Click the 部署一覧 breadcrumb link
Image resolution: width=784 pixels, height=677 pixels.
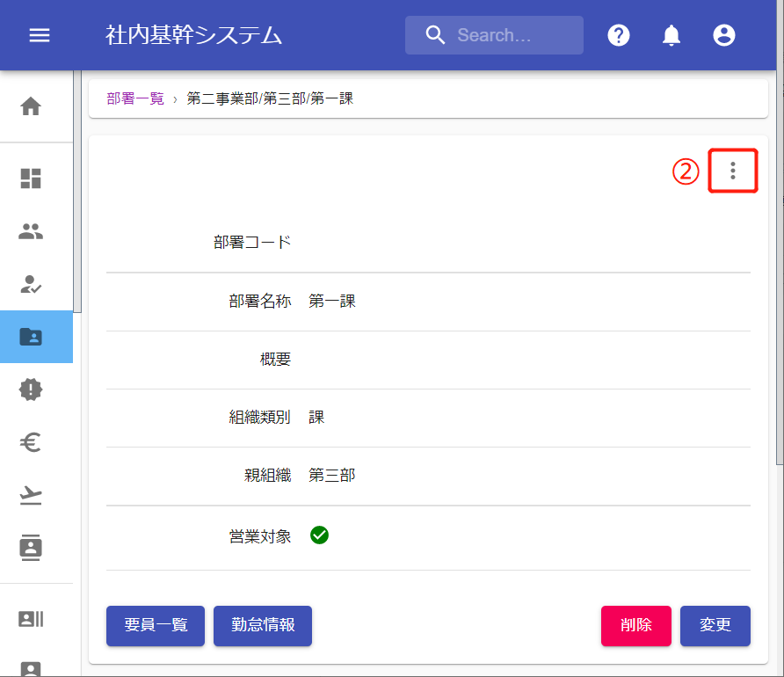135,98
